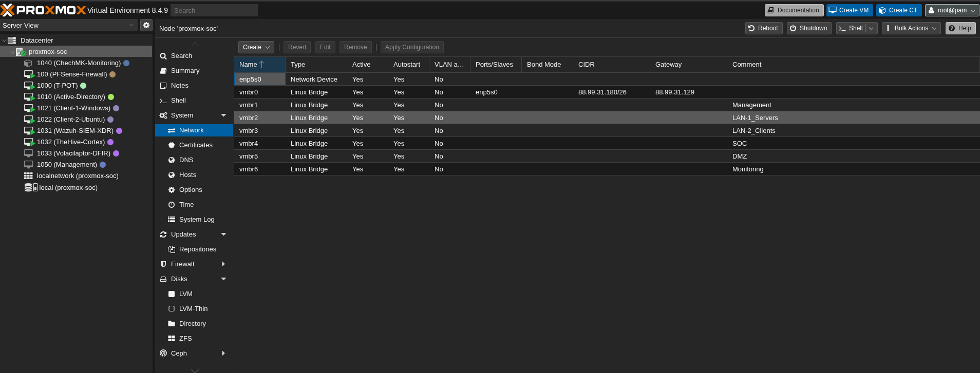The width and height of the screenshot is (980, 373).
Task: Click the Certificates icon in the System menu
Action: click(x=172, y=145)
